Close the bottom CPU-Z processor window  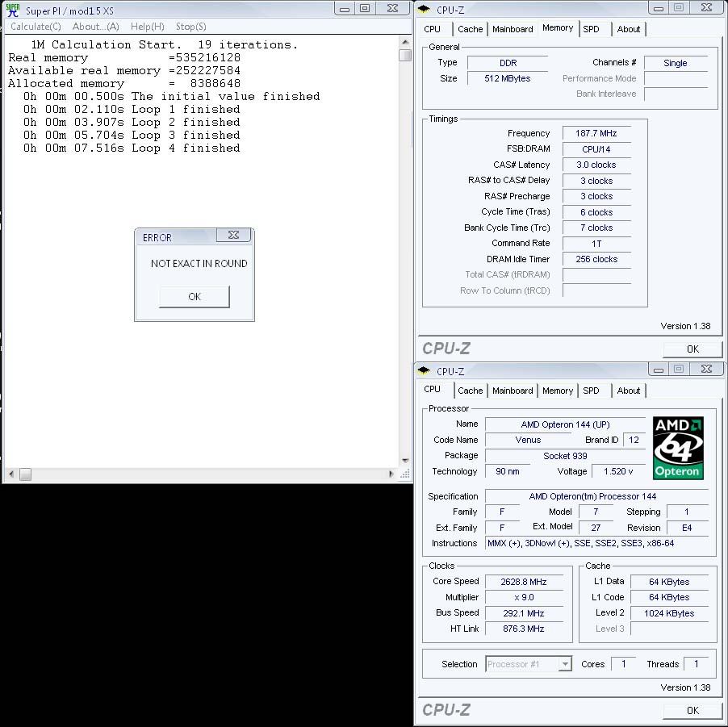(x=706, y=369)
